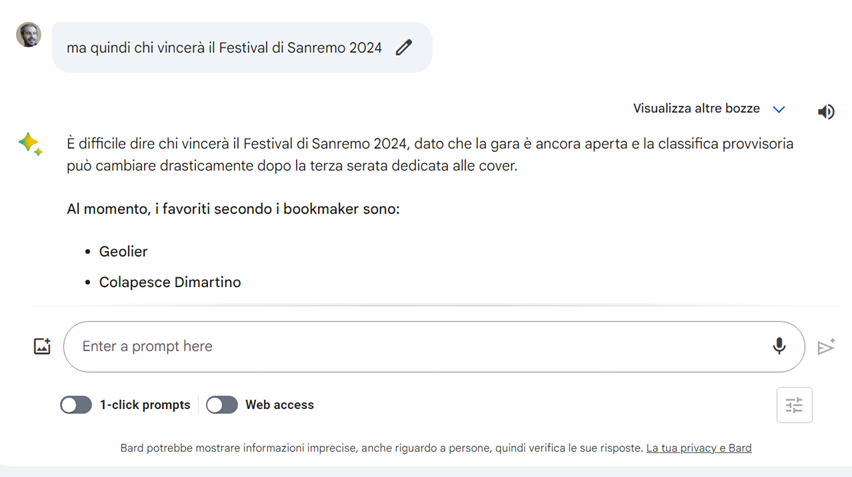Click the 'Visualizza altre bozze' label
The image size is (852, 477).
(x=696, y=108)
